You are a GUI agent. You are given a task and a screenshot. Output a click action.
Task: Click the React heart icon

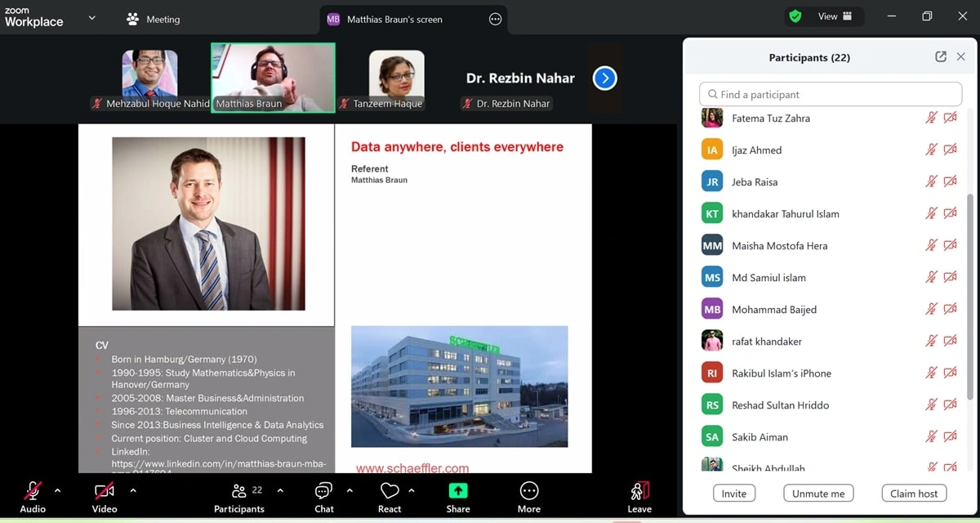390,491
